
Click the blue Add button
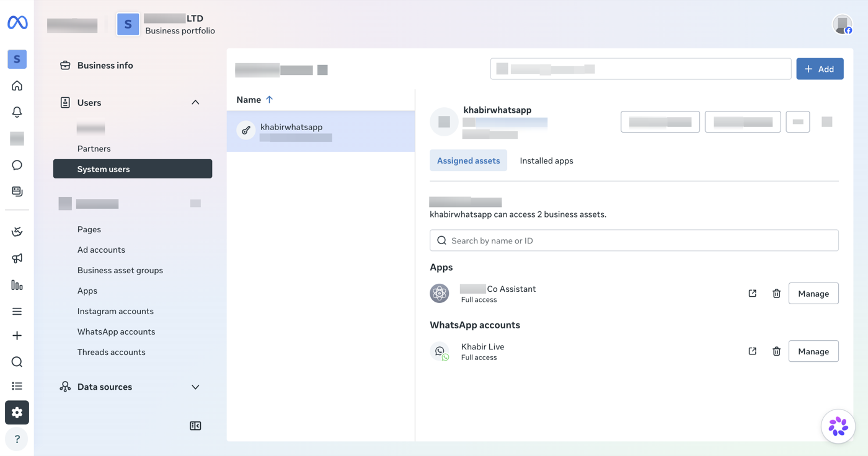pyautogui.click(x=820, y=69)
